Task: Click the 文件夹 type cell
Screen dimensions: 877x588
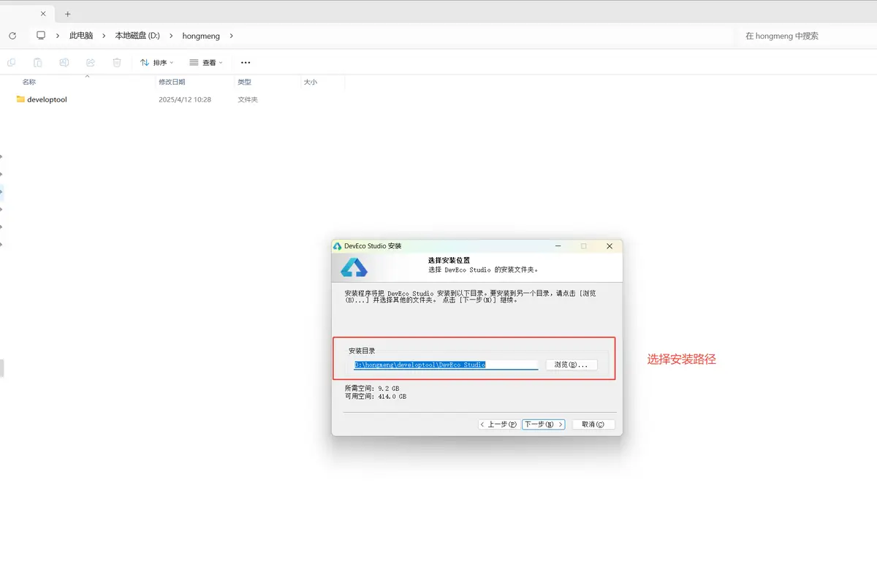Action: pyautogui.click(x=248, y=99)
